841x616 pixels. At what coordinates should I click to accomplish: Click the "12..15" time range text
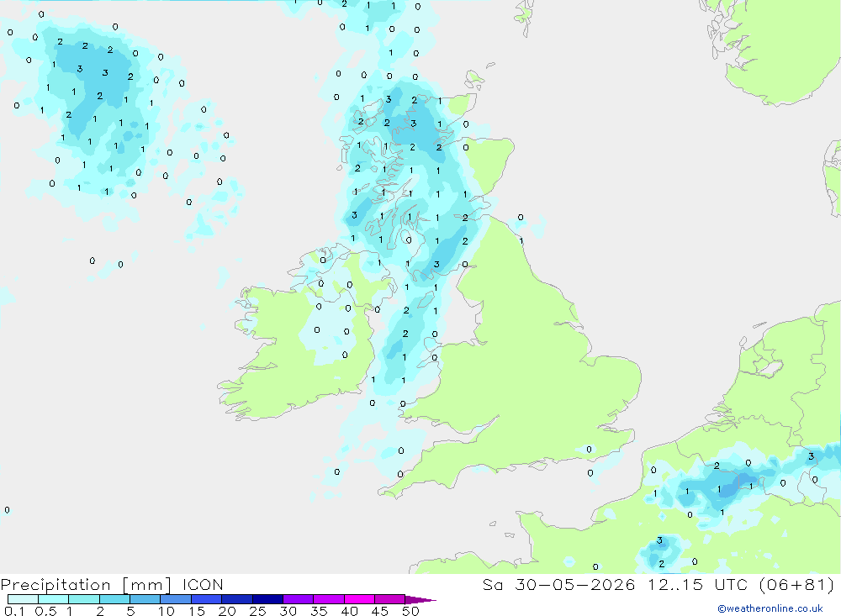pos(674,584)
